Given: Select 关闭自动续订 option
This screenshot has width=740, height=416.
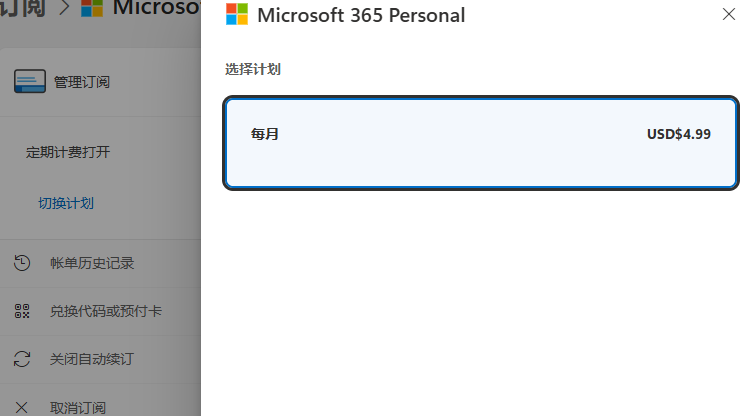Looking at the screenshot, I should tap(92, 359).
